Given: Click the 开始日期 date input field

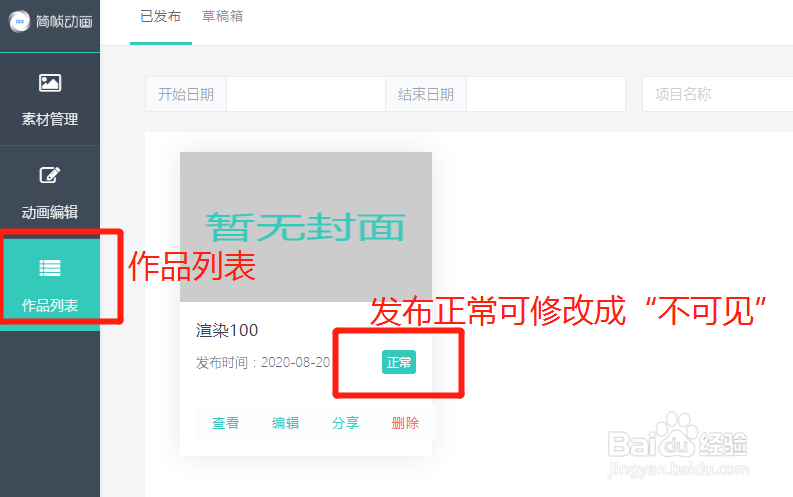Looking at the screenshot, I should 305,94.
